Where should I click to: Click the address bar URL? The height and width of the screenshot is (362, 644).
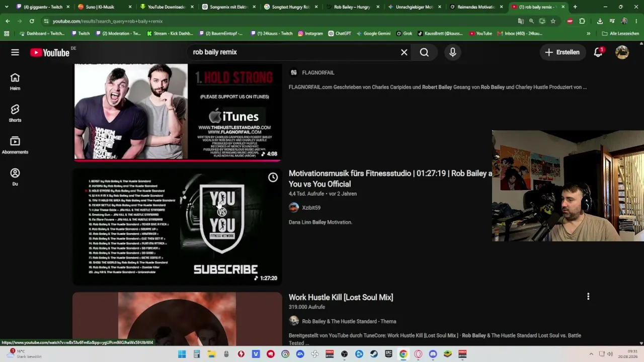pos(108,21)
